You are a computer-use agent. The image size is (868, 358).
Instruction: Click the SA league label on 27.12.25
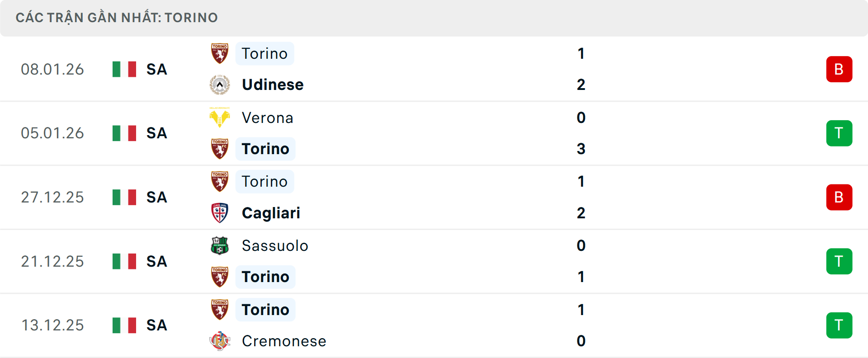coord(157,198)
